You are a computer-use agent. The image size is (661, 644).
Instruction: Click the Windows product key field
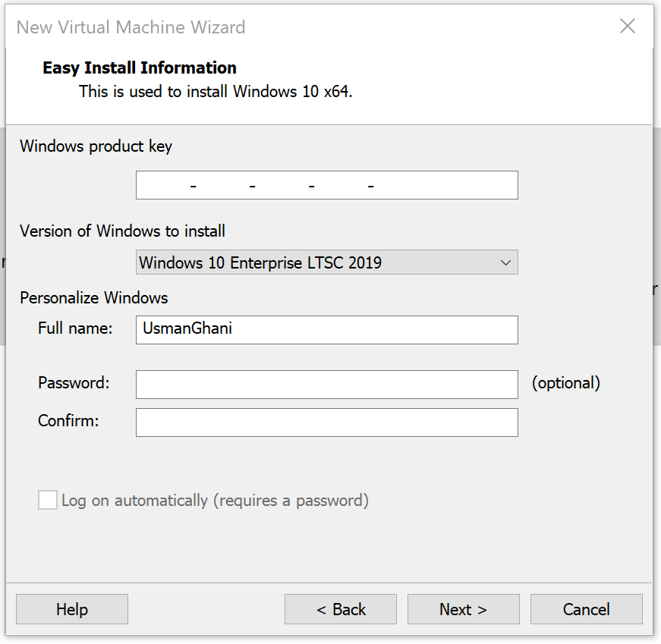coord(326,185)
